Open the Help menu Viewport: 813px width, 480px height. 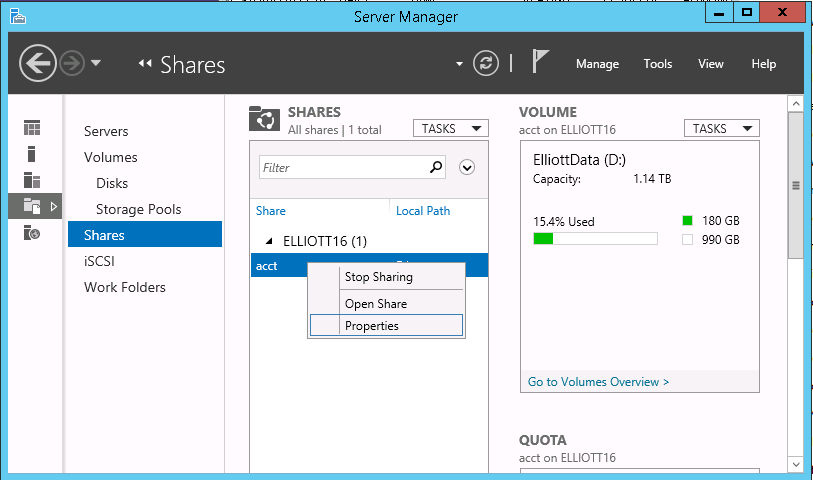763,64
